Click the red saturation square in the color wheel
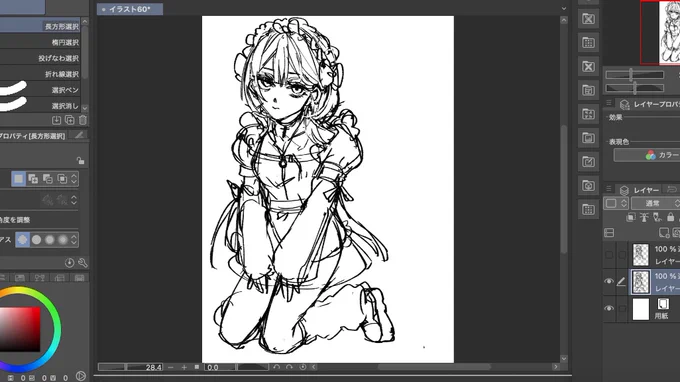This screenshot has height=382, width=680. (20, 330)
